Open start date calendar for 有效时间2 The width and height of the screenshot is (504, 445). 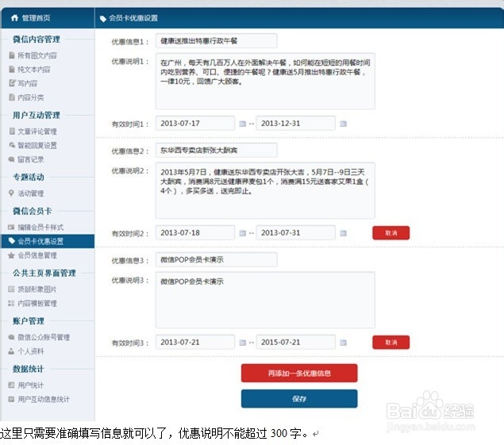243,233
